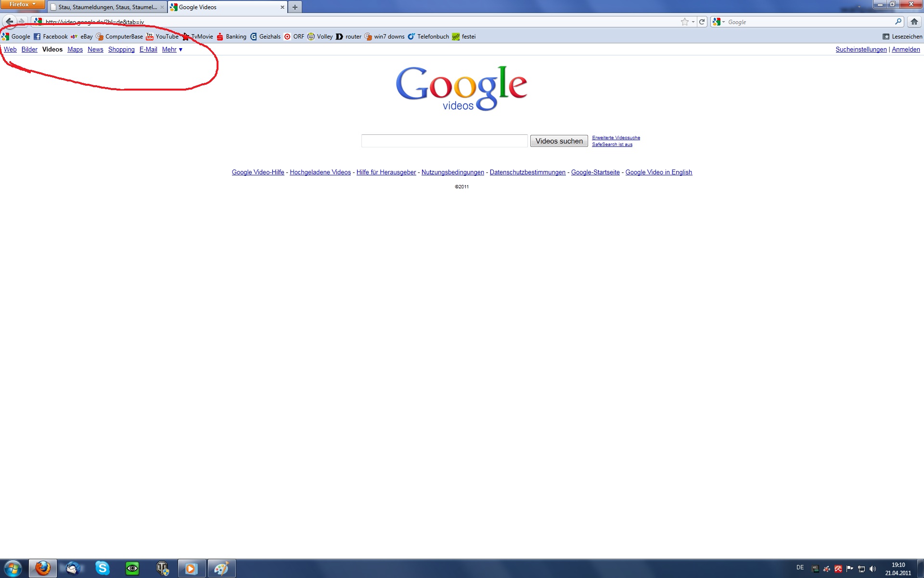Image resolution: width=924 pixels, height=578 pixels.
Task: Open the Maps navigation link
Action: (x=75, y=50)
